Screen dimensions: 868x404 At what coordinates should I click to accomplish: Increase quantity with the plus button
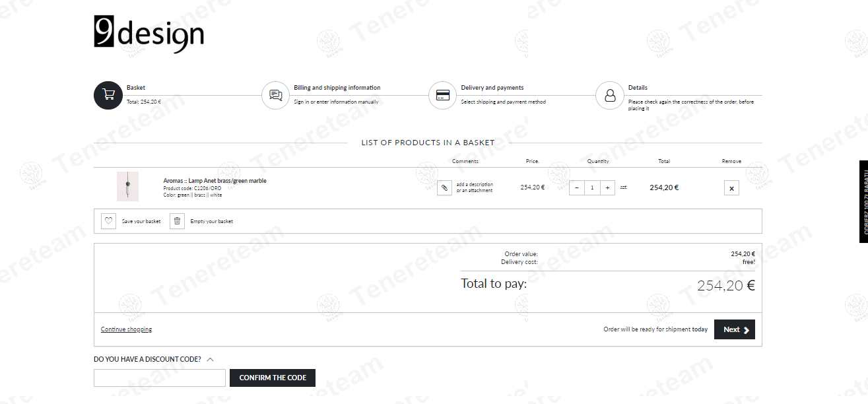(x=607, y=187)
